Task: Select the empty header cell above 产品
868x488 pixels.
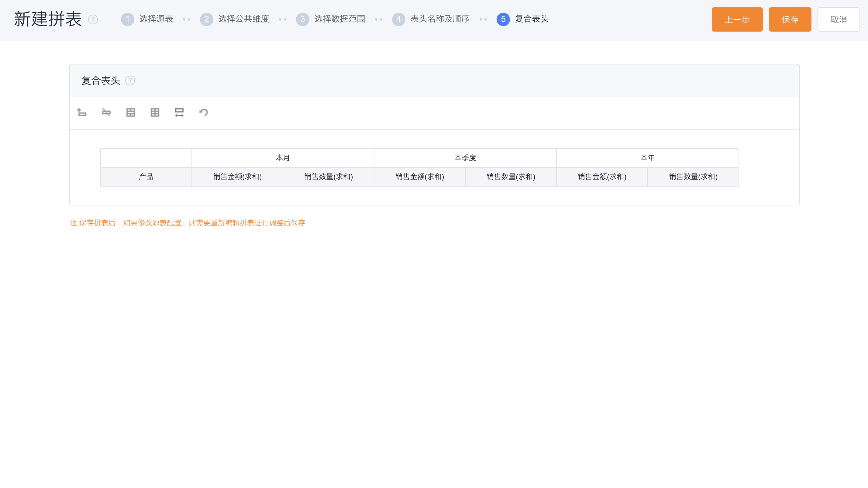Action: tap(146, 158)
